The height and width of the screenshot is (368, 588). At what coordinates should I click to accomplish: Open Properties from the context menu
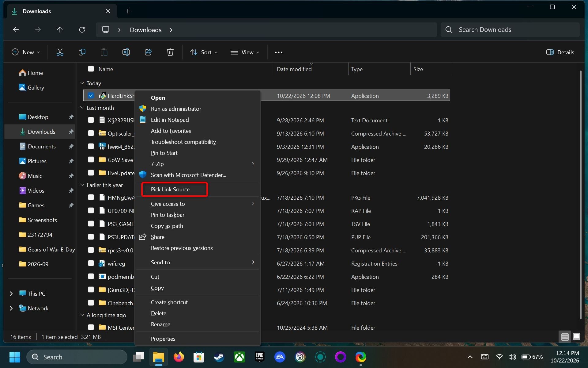pyautogui.click(x=198, y=339)
